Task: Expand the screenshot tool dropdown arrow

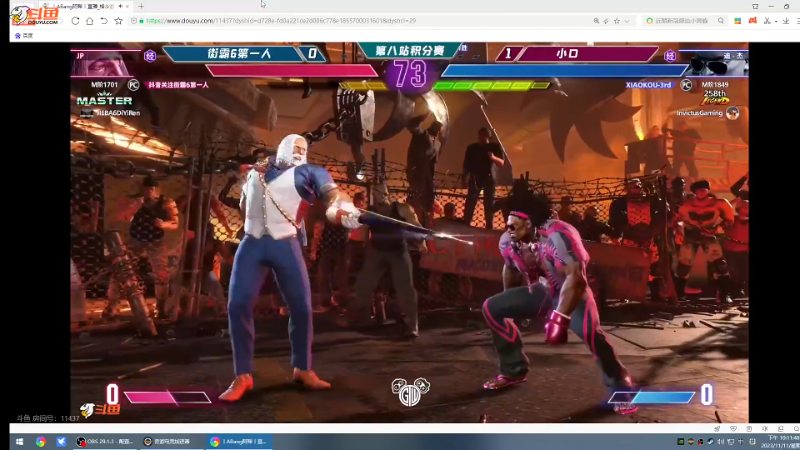Action: pyautogui.click(x=776, y=21)
